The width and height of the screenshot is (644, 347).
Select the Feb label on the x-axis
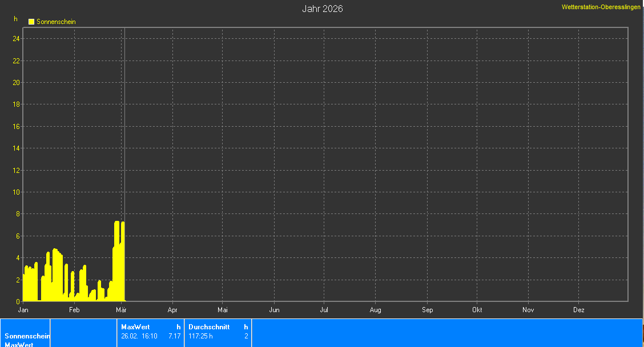point(74,310)
